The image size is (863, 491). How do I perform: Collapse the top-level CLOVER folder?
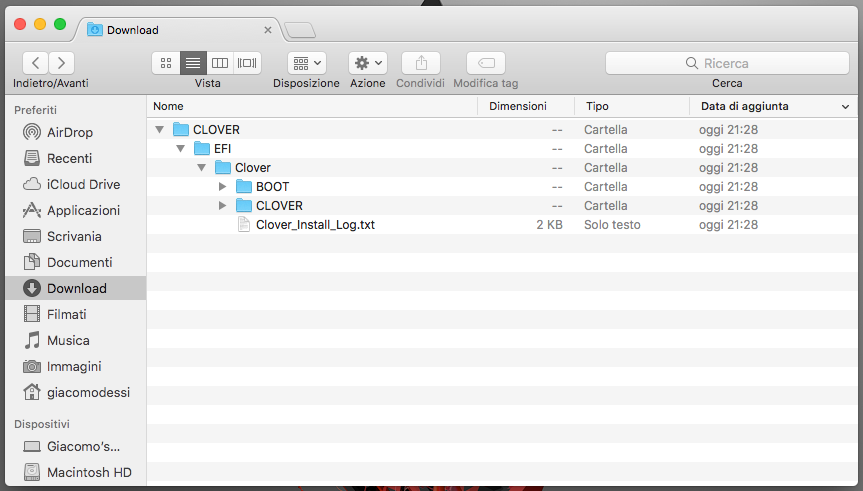[160, 130]
